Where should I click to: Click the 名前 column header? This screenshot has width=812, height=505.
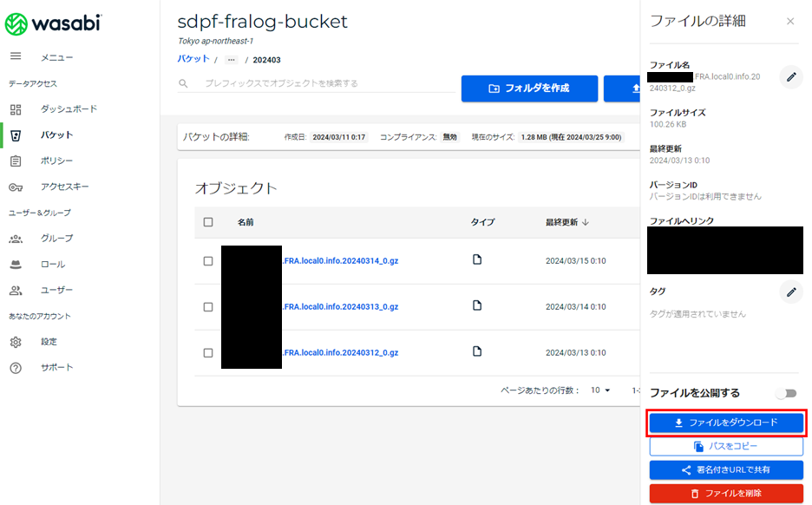pos(246,222)
